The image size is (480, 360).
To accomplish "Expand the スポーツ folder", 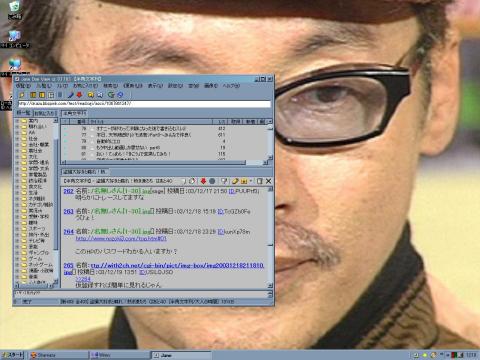I will point(17,229).
